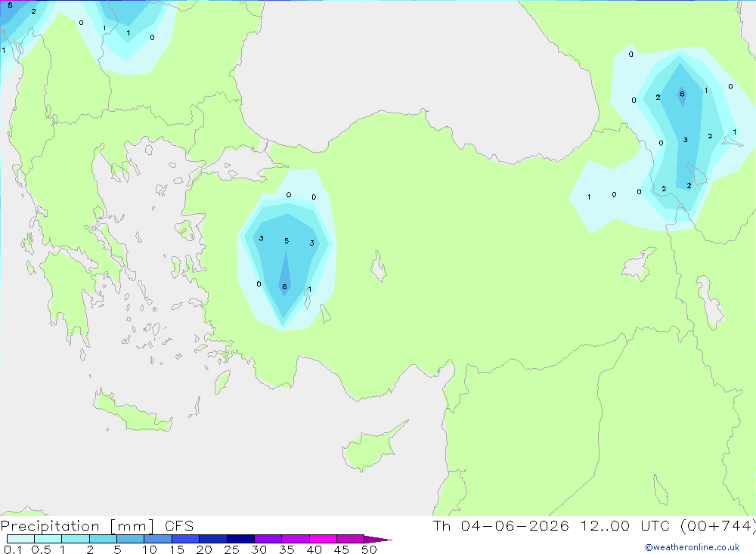Click the '8' precipitation value on map
The width and height of the screenshot is (756, 554).
tap(10, 5)
